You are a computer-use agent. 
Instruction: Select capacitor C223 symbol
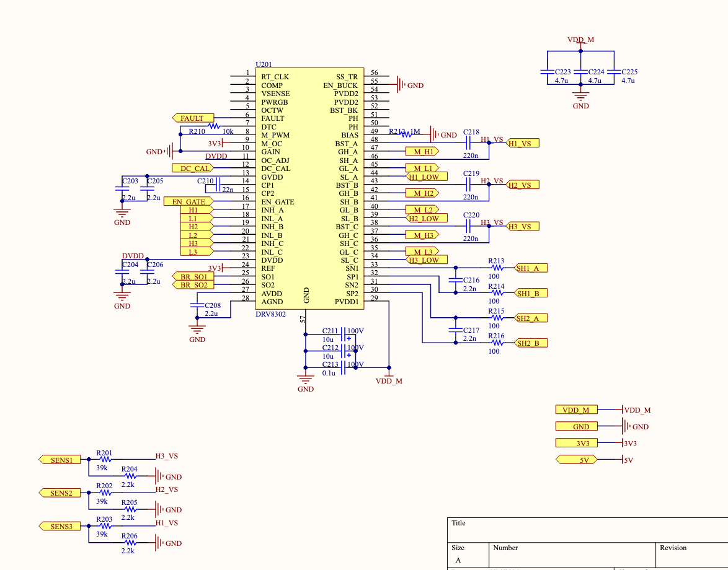point(546,72)
